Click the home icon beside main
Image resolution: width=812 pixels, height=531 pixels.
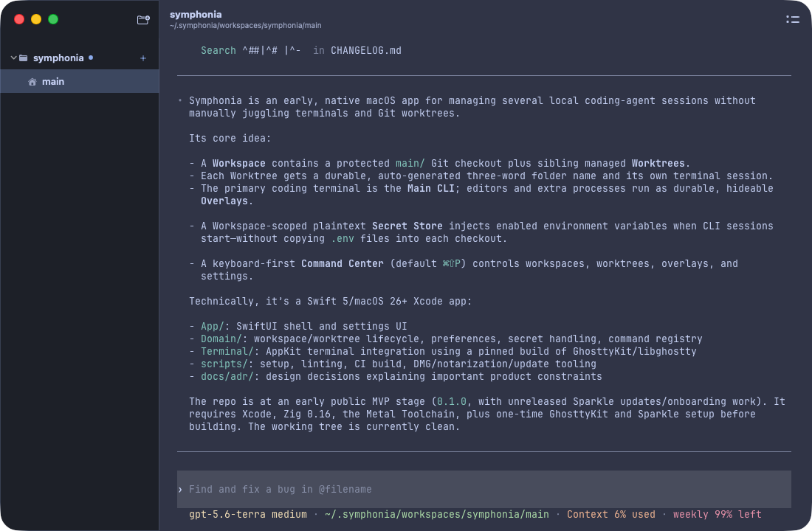pyautogui.click(x=32, y=82)
